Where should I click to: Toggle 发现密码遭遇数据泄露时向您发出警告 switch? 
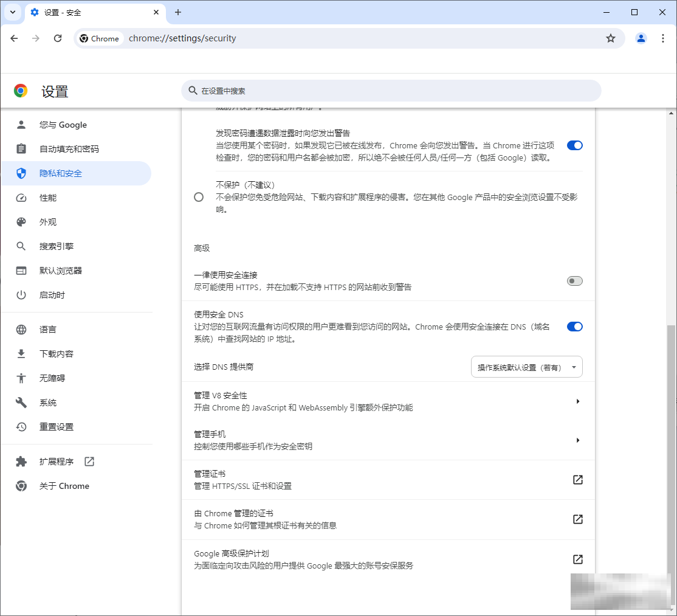575,145
